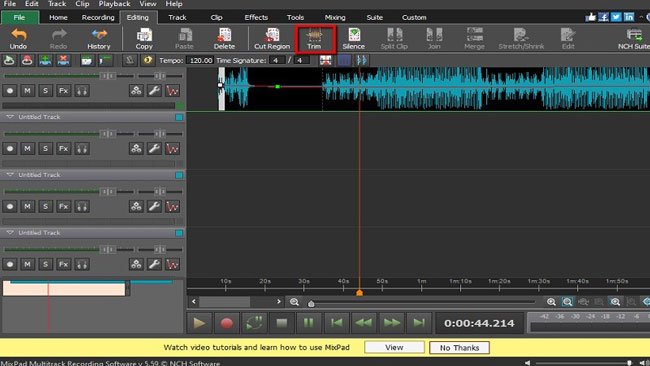This screenshot has width=650, height=366.
Task: Click the double-arrow icon after Time Signature
Action: tap(361, 61)
